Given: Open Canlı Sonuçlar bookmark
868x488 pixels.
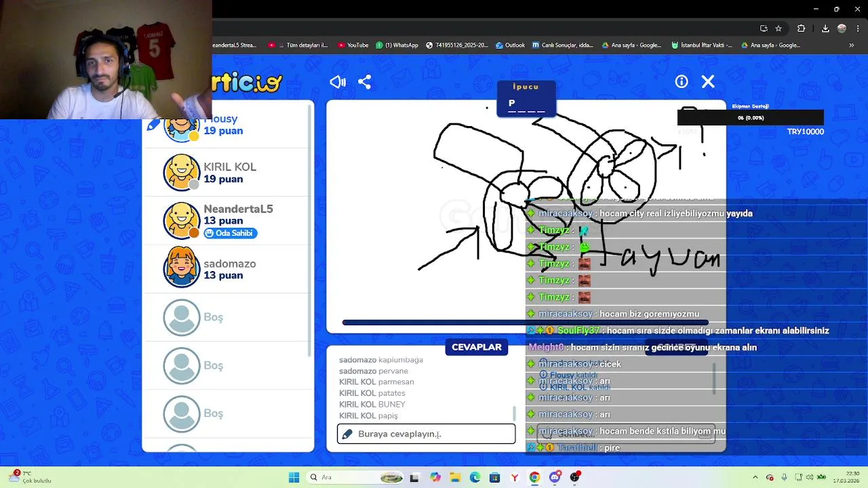Looking at the screenshot, I should click(x=563, y=45).
